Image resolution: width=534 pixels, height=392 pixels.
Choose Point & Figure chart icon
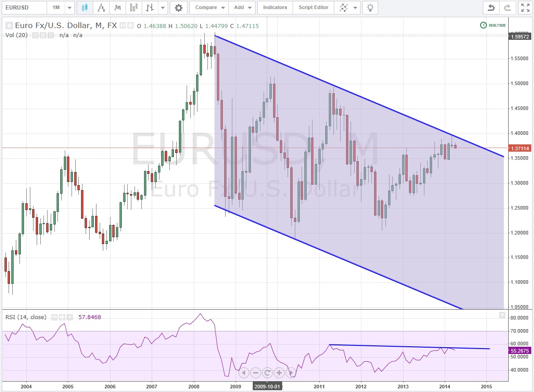point(134,8)
